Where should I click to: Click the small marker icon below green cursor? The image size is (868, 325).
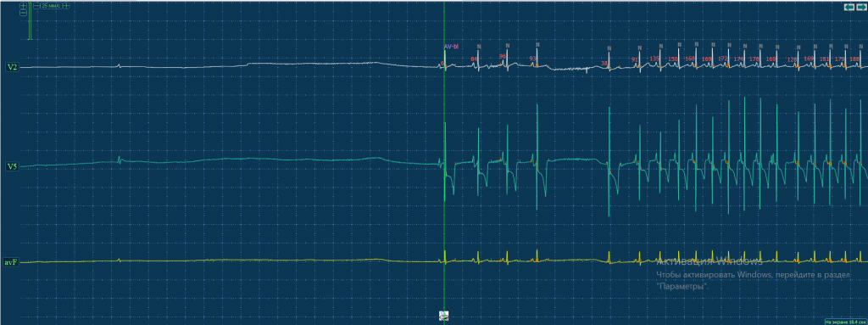click(443, 316)
